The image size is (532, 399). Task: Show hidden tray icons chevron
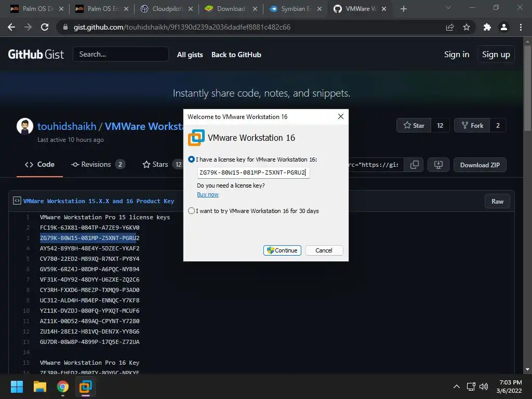457,387
